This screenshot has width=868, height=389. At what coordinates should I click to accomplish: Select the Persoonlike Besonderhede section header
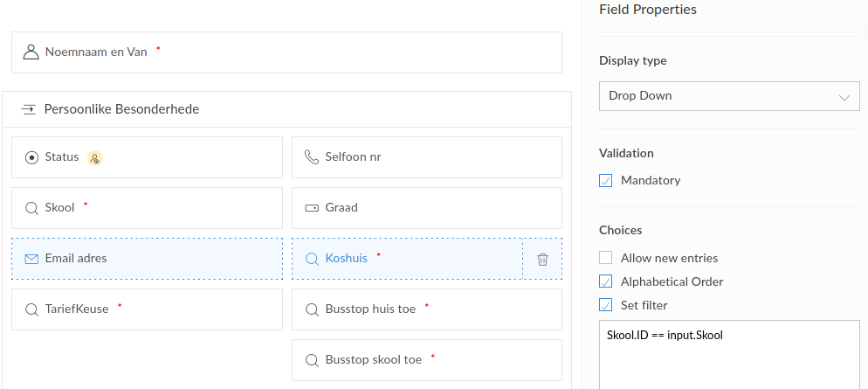pyautogui.click(x=286, y=109)
